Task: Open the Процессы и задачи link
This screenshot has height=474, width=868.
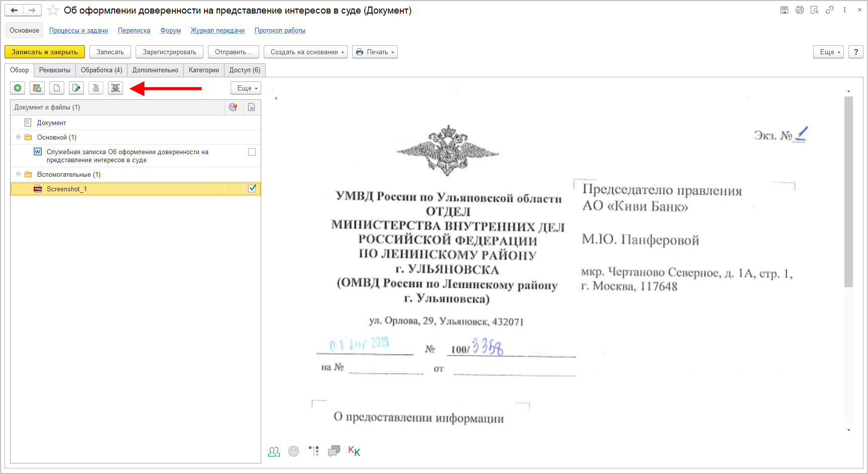Action: (x=78, y=31)
